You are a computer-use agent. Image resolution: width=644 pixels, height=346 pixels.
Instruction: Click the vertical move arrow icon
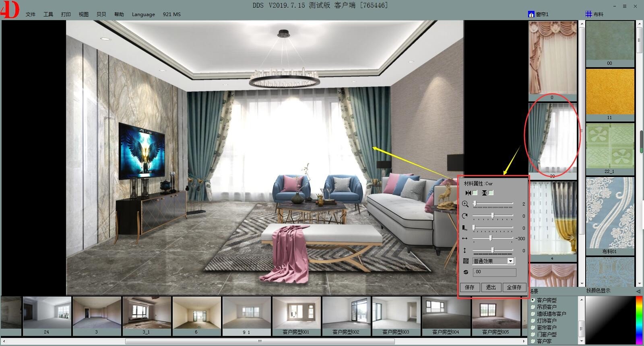pos(465,250)
